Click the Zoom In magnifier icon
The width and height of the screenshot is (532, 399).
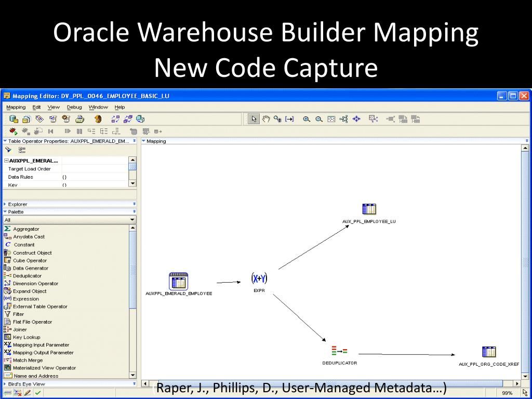pyautogui.click(x=307, y=119)
